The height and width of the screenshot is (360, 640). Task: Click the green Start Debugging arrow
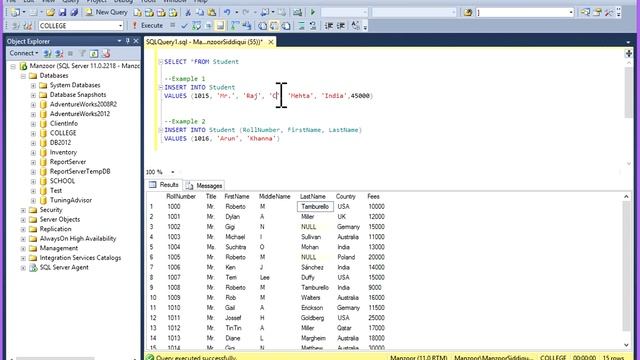[x=313, y=12]
